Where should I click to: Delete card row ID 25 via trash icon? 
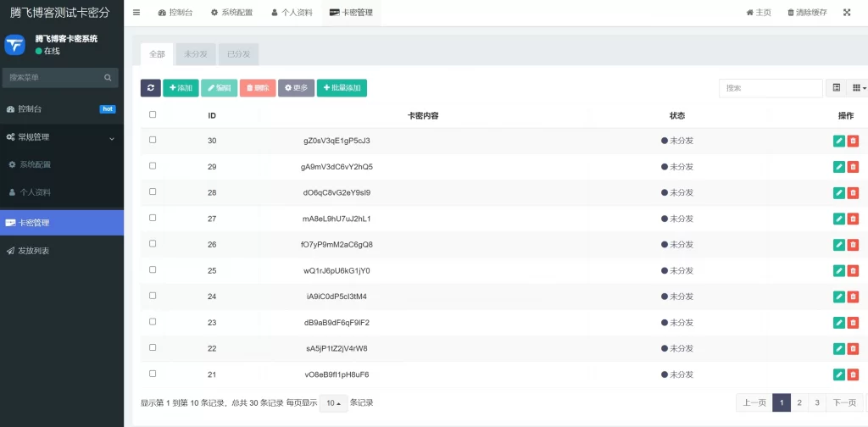(853, 271)
